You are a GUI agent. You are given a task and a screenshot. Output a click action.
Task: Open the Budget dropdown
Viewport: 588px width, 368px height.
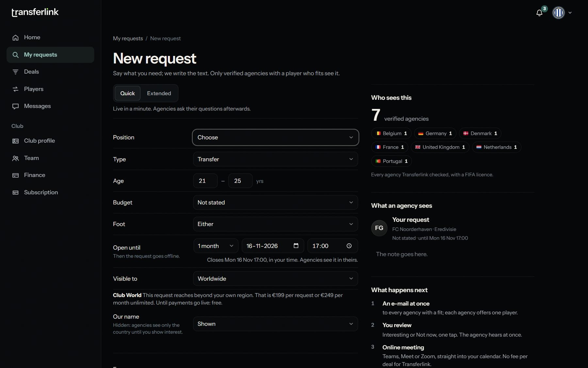275,202
